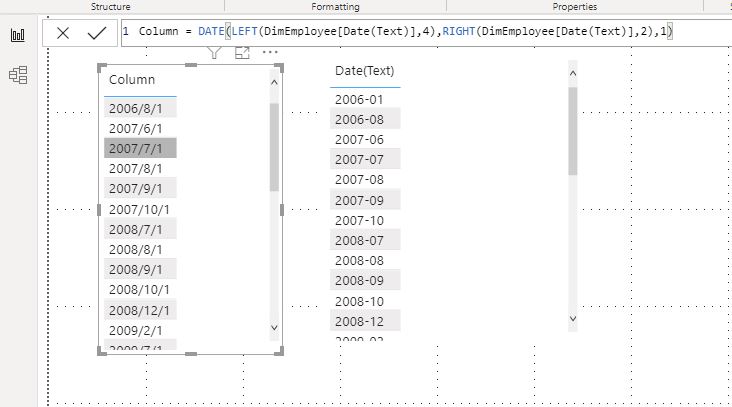Select the 2007-06 value

click(365, 140)
